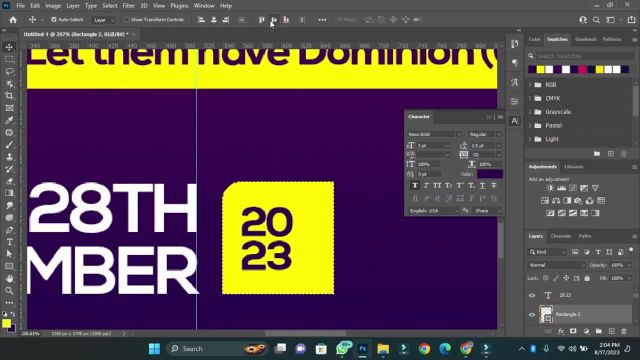
Task: Select the Clone Stamp tool
Action: click(x=9, y=157)
